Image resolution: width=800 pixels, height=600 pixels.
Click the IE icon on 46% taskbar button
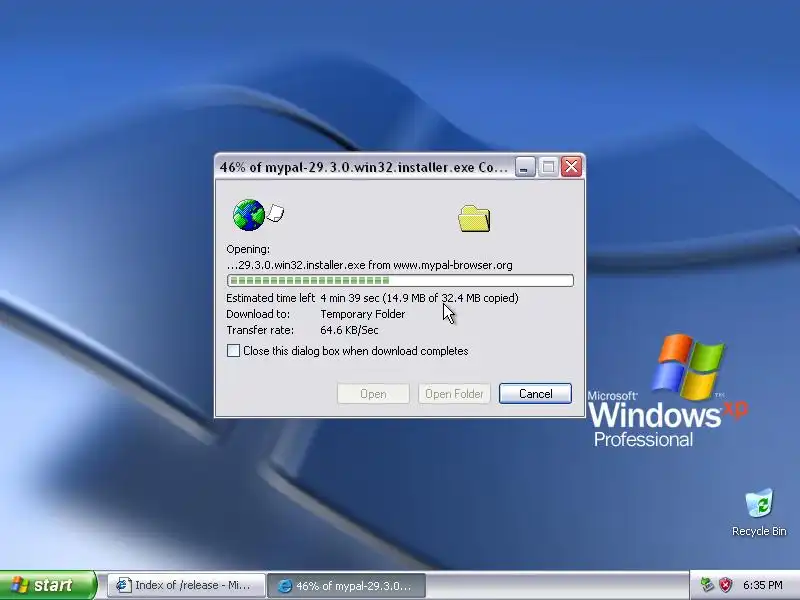[x=284, y=586]
